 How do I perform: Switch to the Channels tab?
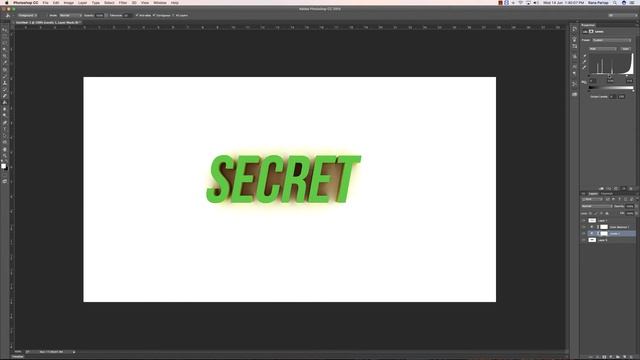click(x=607, y=193)
